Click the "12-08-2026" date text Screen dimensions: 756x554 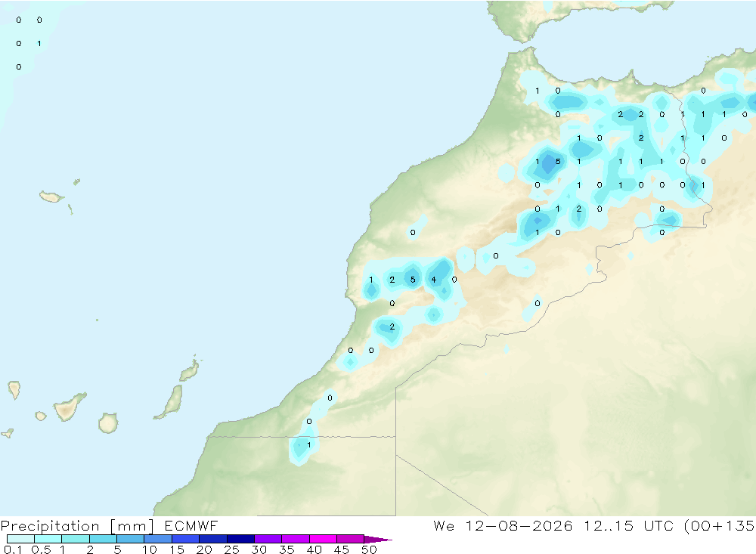[519, 525]
